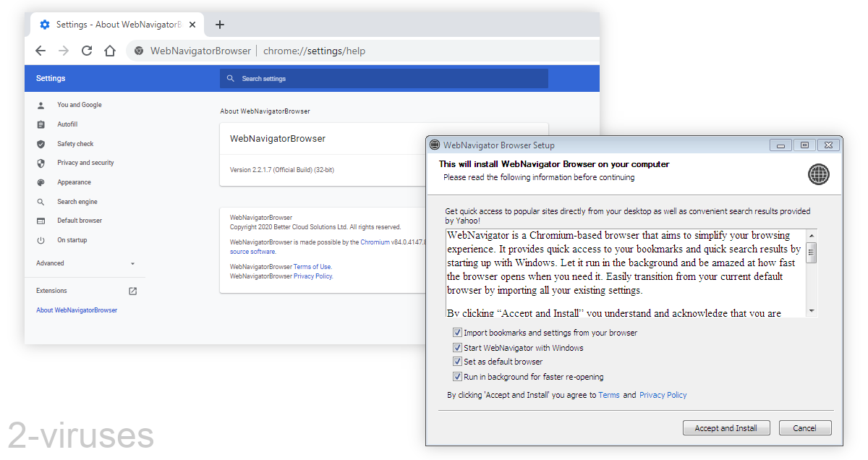Open You and Google settings

click(x=80, y=105)
